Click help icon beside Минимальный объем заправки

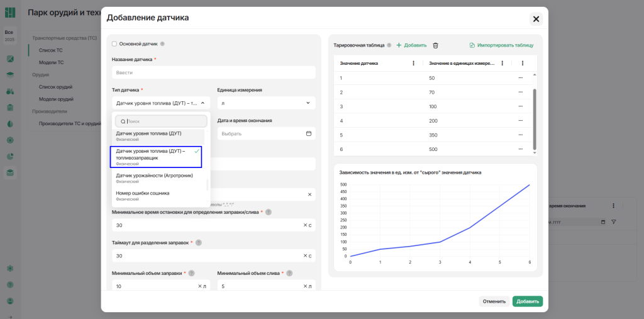[191, 273]
